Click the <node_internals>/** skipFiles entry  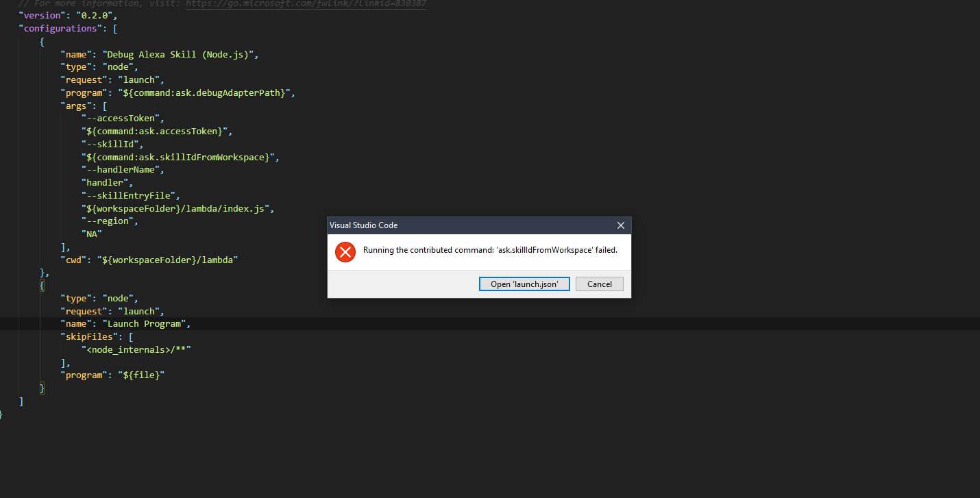coord(137,349)
